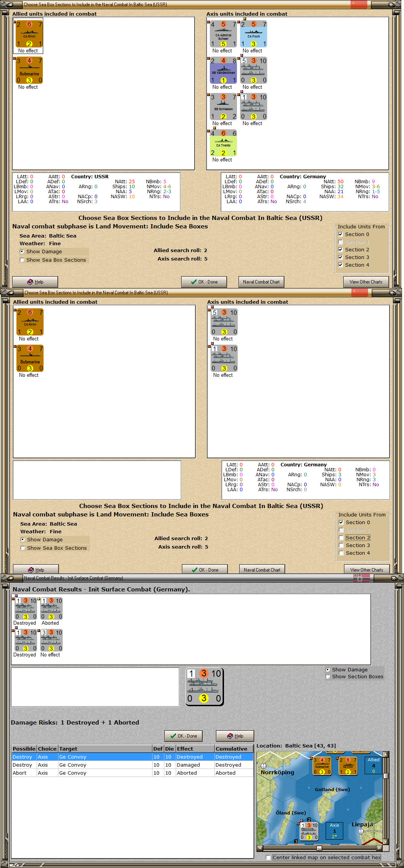Enable Center linked map on selected combat hex
This screenshot has height=868, width=404.
tap(268, 857)
